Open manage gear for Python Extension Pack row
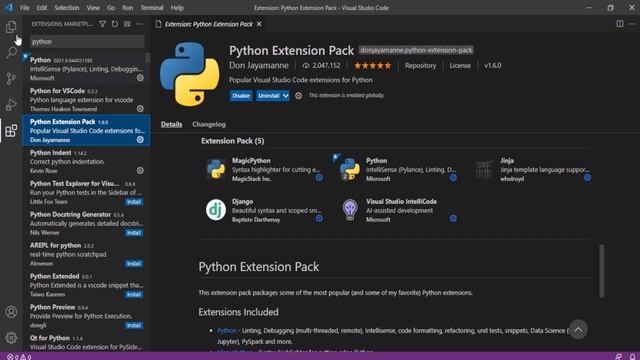The image size is (640, 360). (140, 140)
